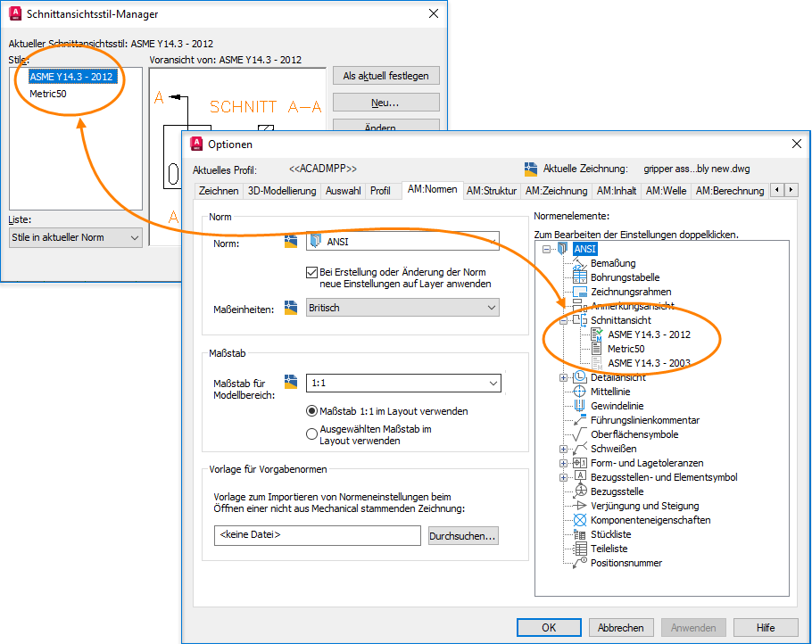The width and height of the screenshot is (812, 644).
Task: Select ASME Y14.3 - 2012 in Stile list
Action: (x=71, y=77)
